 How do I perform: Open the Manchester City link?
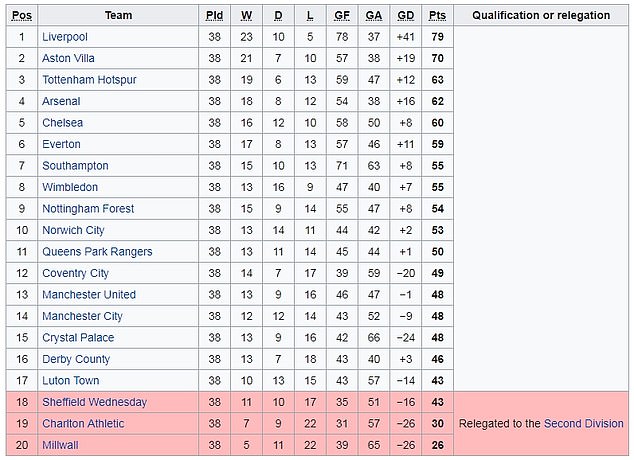82,316
